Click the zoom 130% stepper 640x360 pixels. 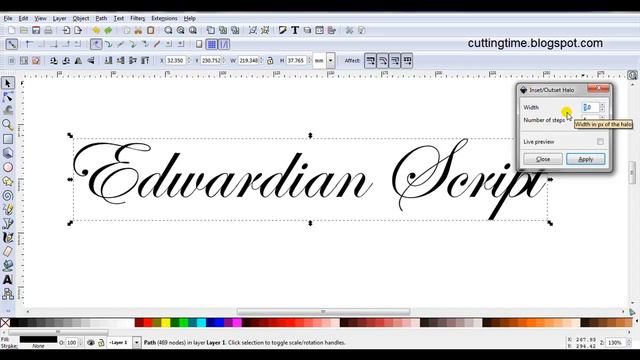click(629, 342)
